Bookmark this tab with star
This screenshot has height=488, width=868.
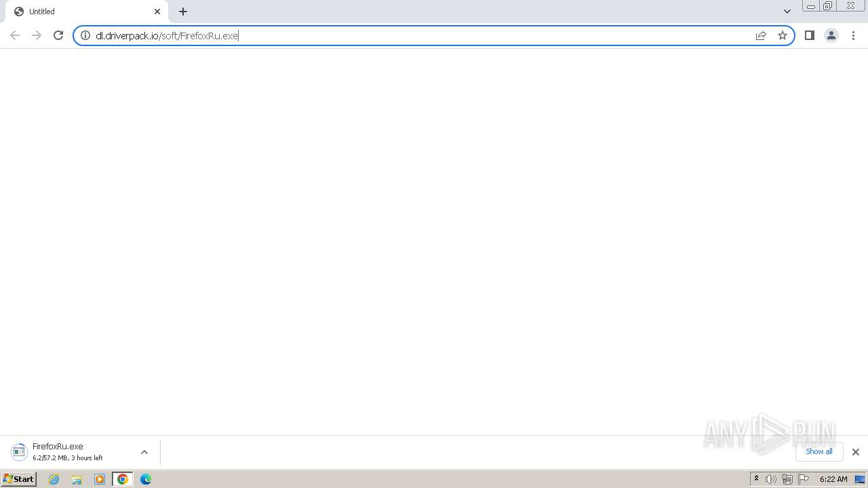click(783, 35)
